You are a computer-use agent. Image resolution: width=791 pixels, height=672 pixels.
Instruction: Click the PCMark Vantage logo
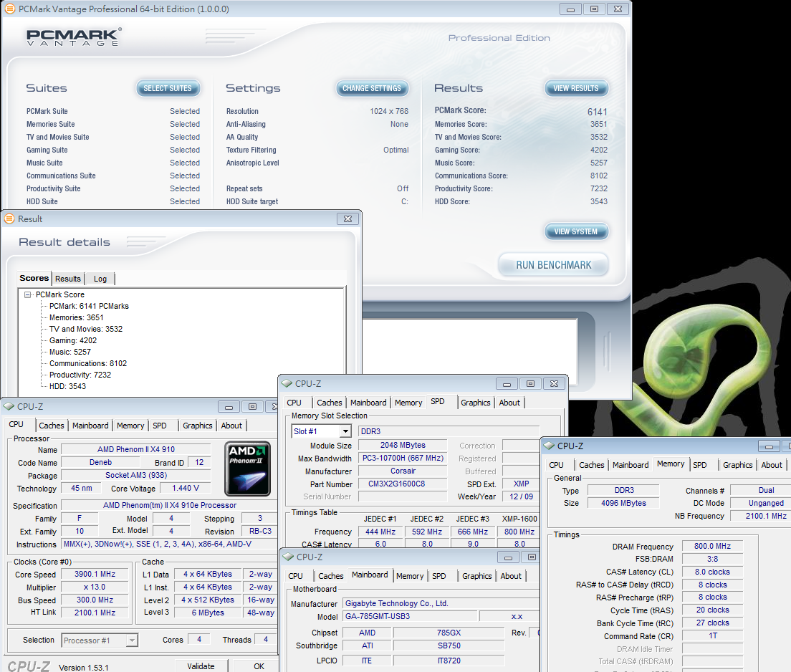[x=74, y=37]
